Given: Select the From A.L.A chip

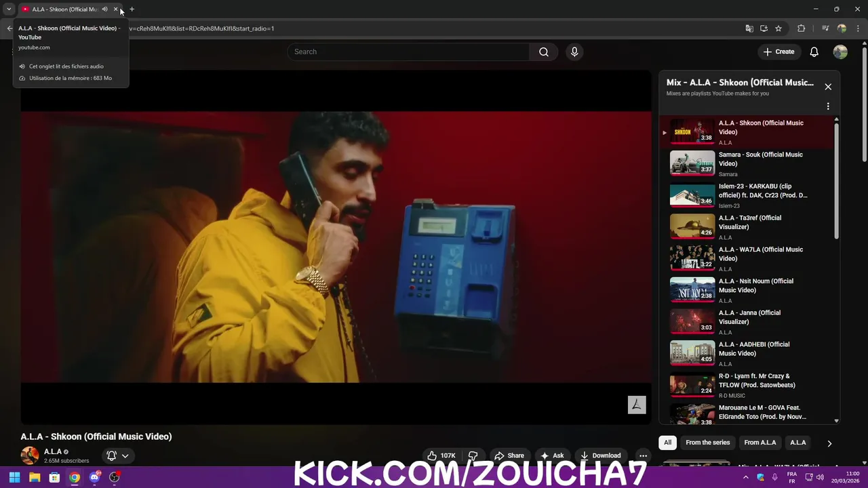Looking at the screenshot, I should pyautogui.click(x=759, y=443).
